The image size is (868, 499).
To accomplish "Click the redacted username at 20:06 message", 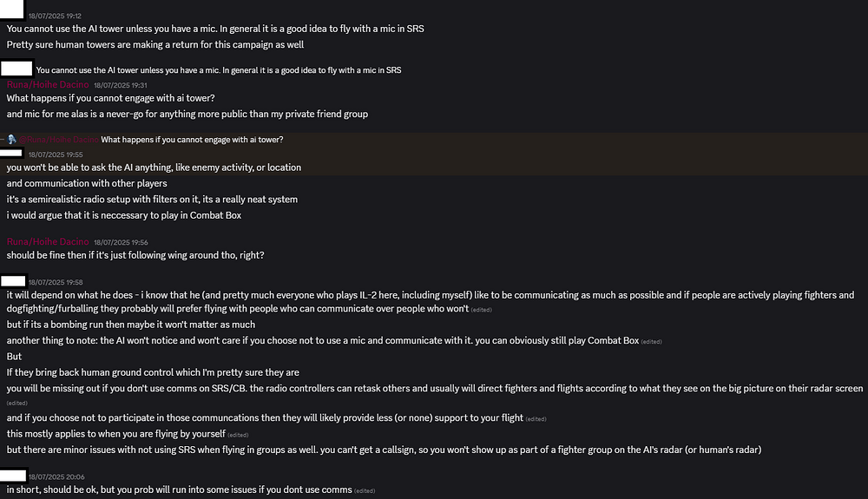I will pyautogui.click(x=12, y=476).
